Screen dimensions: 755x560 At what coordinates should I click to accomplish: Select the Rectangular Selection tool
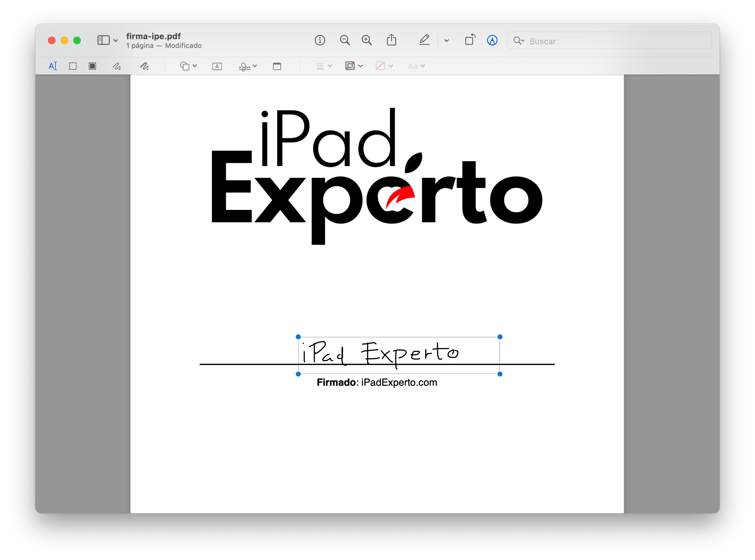(x=73, y=66)
